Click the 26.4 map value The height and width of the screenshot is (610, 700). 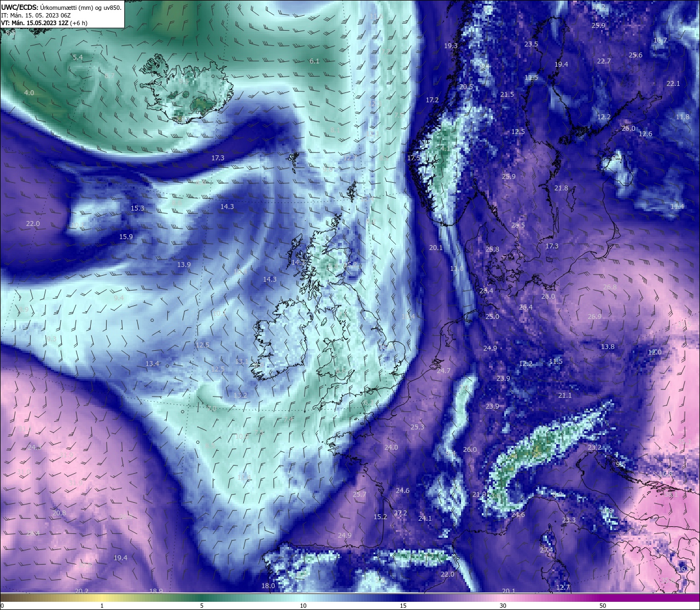tap(526, 307)
